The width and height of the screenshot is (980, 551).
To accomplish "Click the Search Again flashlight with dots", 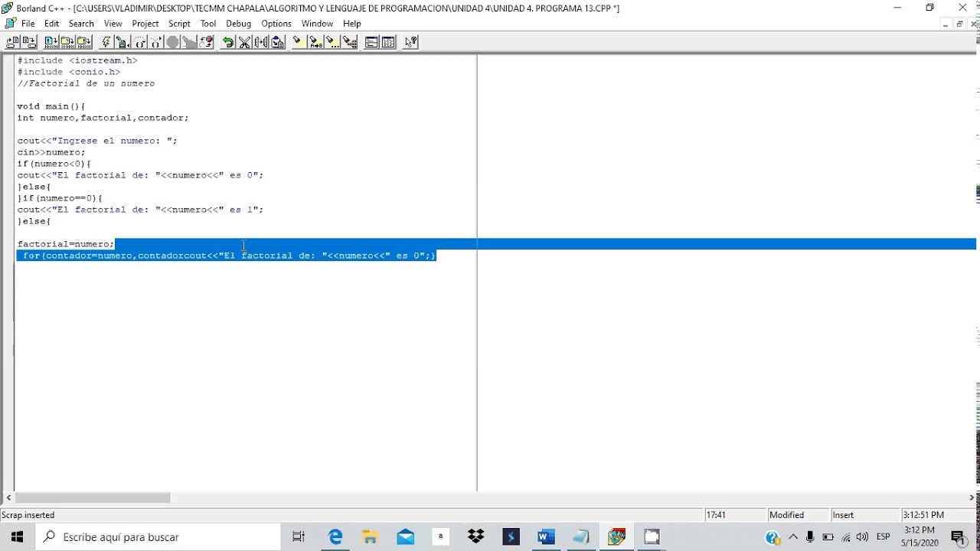I will pos(332,42).
